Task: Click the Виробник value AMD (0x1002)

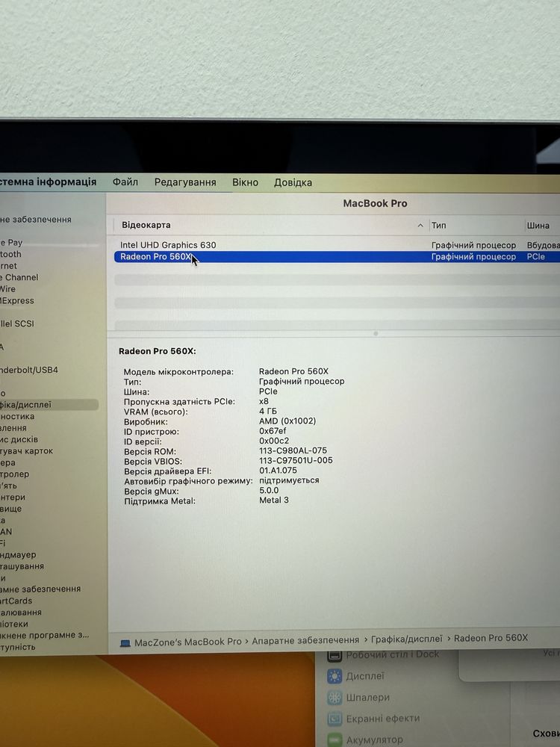Action: point(287,421)
